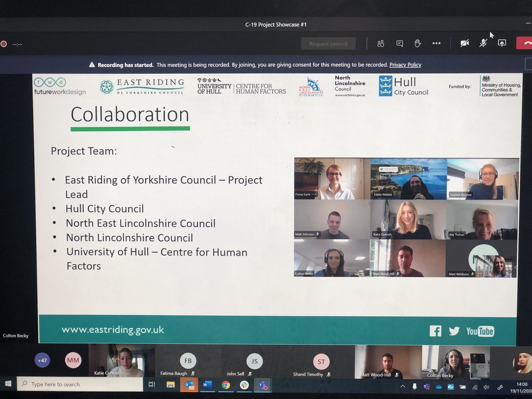Open the more actions ellipsis menu
The width and height of the screenshot is (532, 399).
coord(436,43)
